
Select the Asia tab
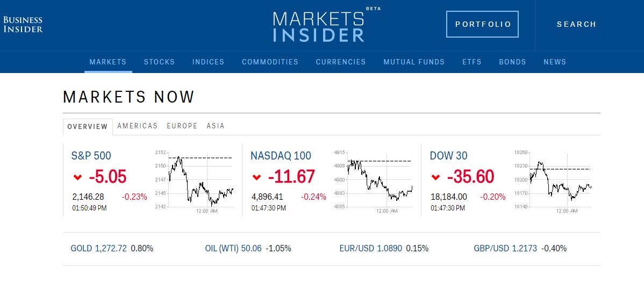(x=216, y=126)
